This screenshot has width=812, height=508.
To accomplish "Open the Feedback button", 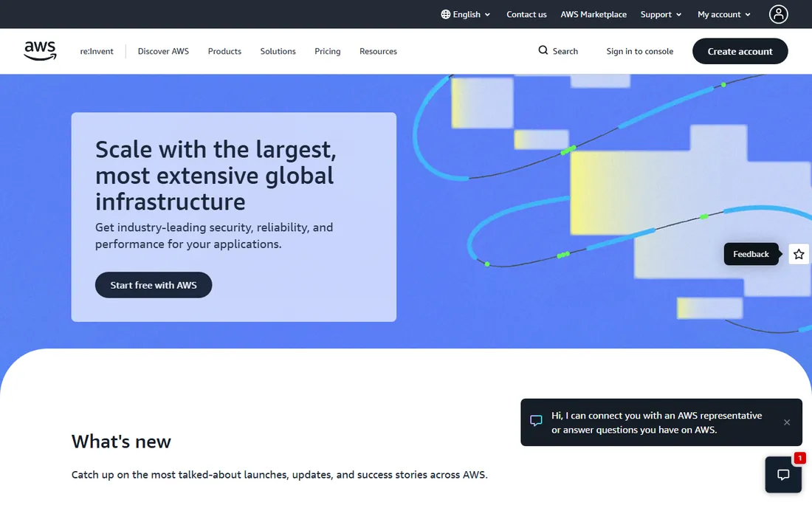I will coord(751,254).
